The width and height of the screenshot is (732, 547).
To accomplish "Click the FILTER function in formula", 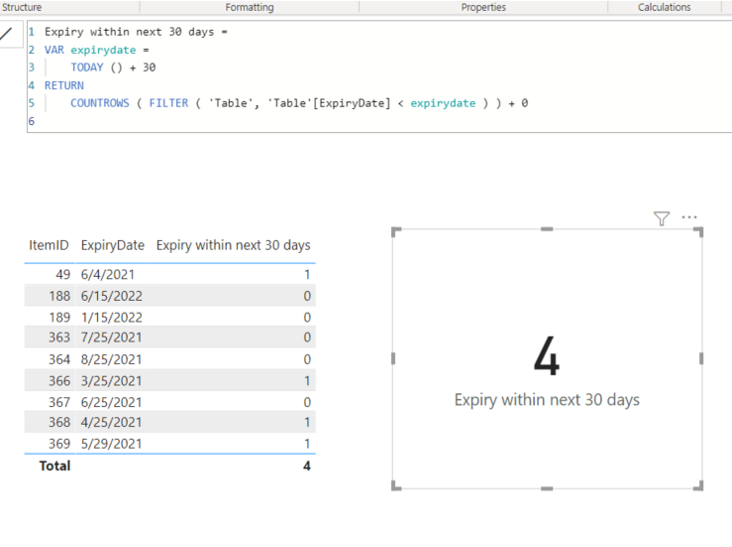I will [x=169, y=103].
